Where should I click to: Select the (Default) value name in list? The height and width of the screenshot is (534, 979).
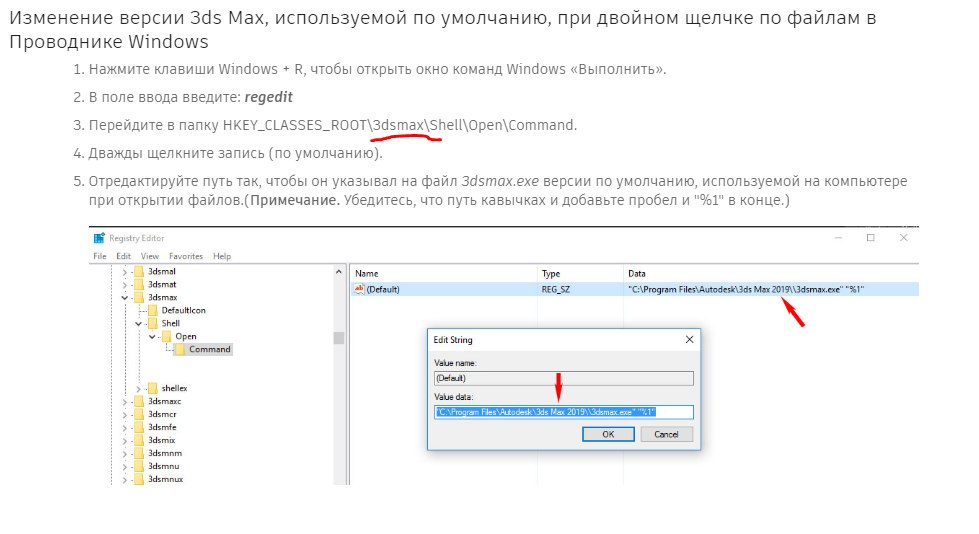click(383, 289)
